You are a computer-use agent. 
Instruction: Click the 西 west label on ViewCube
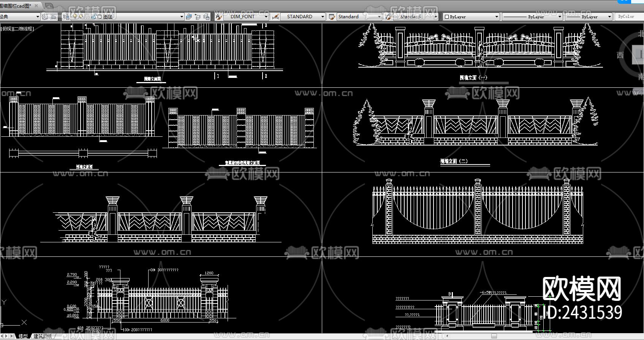(620, 55)
